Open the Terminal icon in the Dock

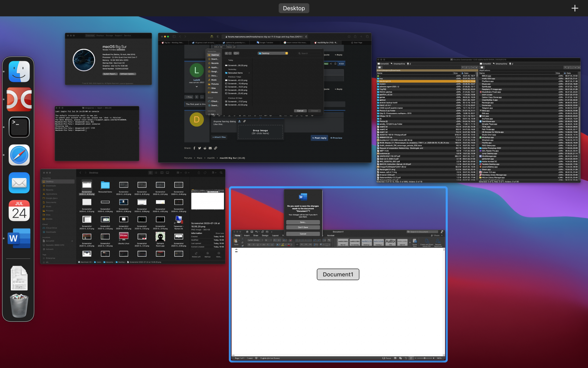point(19,127)
